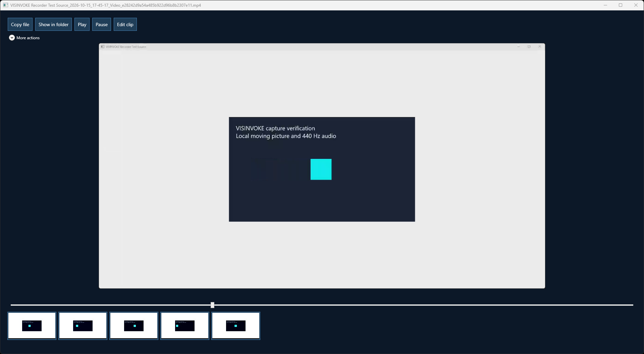Screen dimensions: 644x354
Task: Select the first timeline thumbnail
Action: 32,326
